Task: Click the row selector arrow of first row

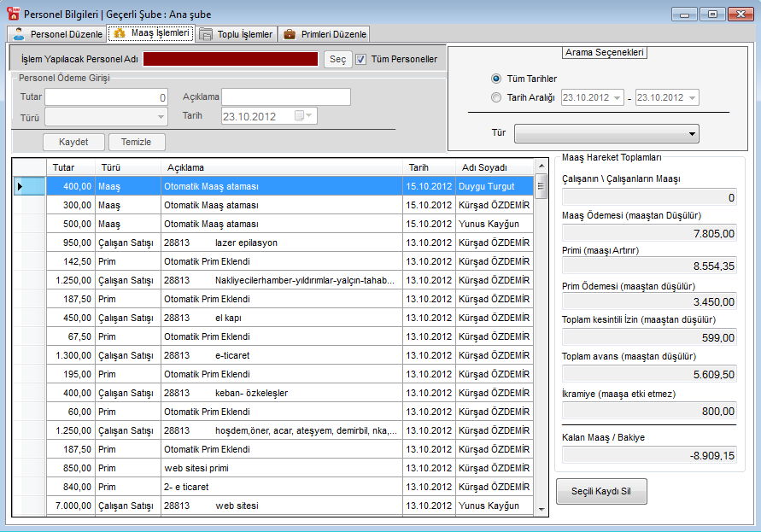Action: [20, 186]
